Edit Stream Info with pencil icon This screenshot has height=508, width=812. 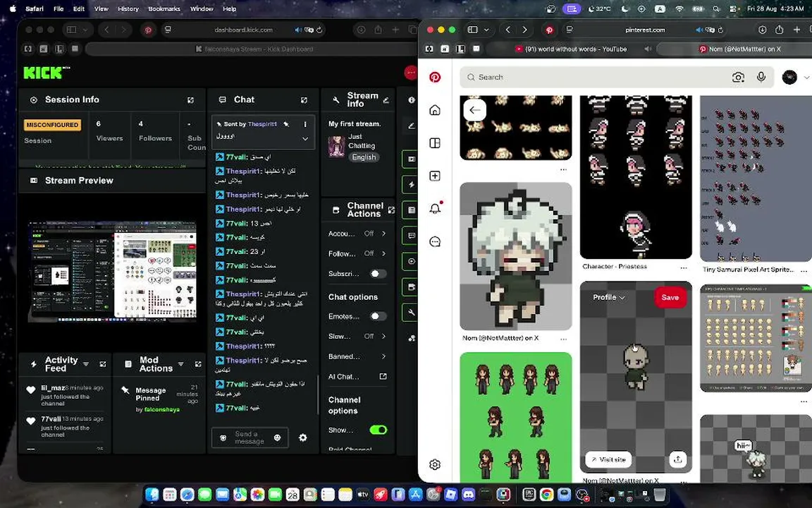[x=386, y=100]
